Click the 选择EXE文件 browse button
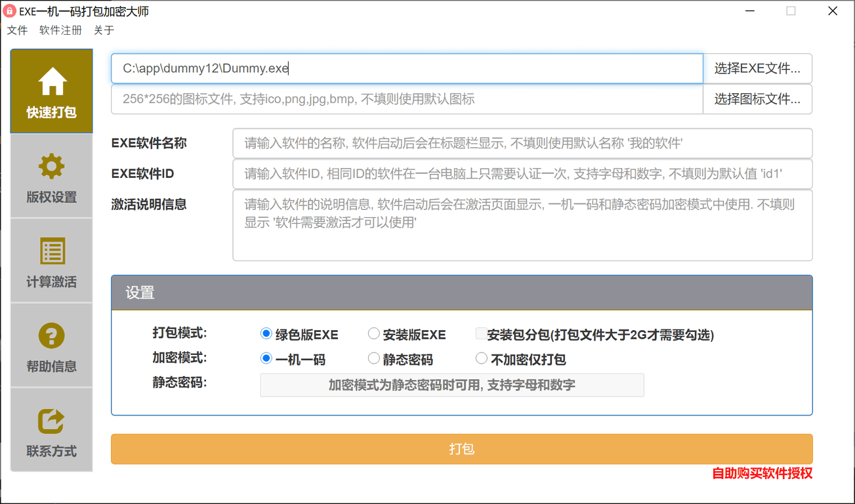 pyautogui.click(x=757, y=68)
